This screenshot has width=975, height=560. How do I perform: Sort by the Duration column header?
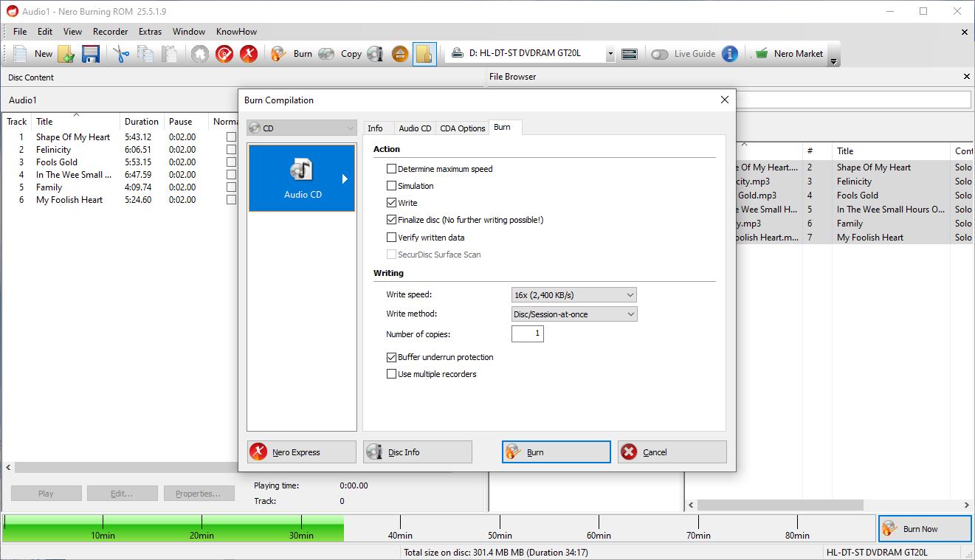coord(142,122)
